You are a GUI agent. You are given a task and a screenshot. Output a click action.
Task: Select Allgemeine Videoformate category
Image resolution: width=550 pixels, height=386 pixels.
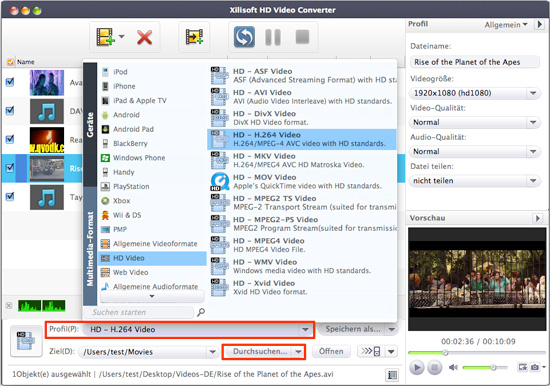point(152,244)
